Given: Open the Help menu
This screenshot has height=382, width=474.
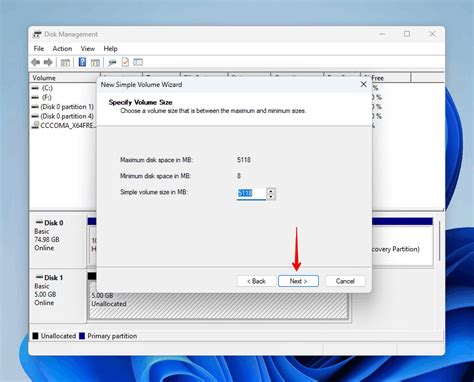Looking at the screenshot, I should (110, 49).
